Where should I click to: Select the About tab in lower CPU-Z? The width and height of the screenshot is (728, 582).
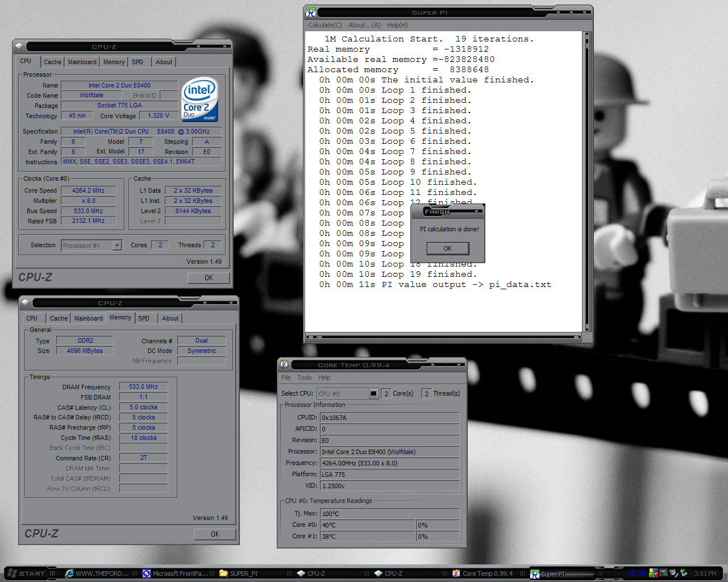click(170, 318)
